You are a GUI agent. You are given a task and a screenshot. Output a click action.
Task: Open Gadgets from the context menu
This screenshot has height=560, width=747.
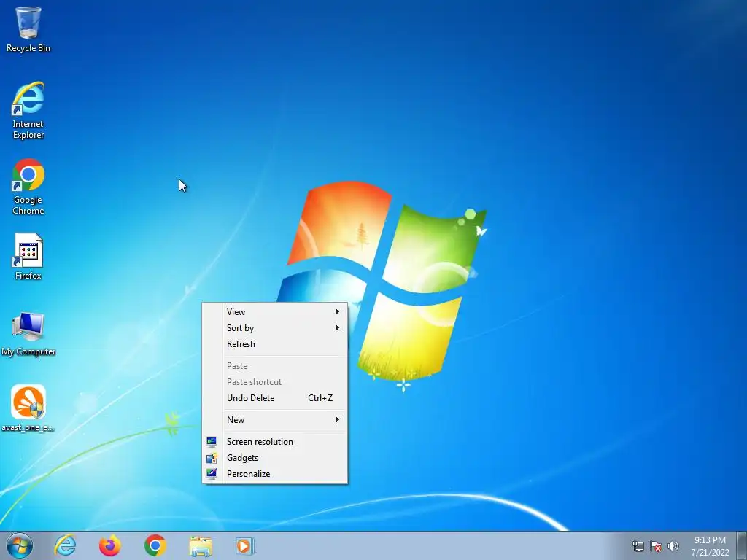coord(275,458)
